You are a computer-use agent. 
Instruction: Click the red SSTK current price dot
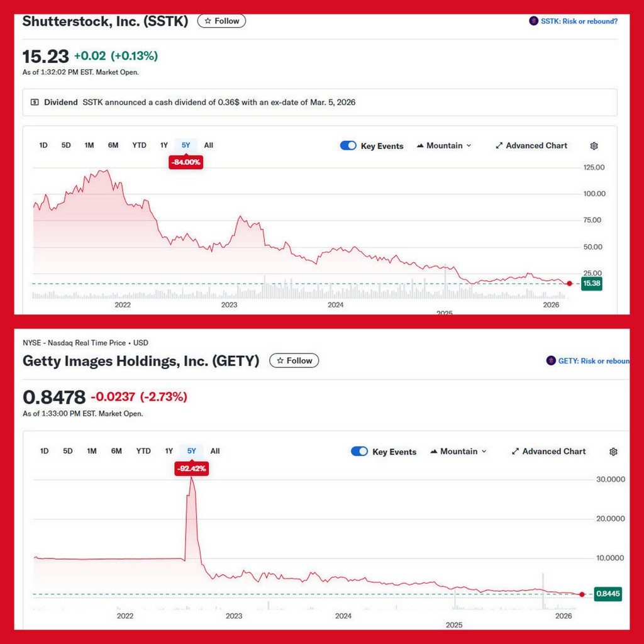point(569,284)
